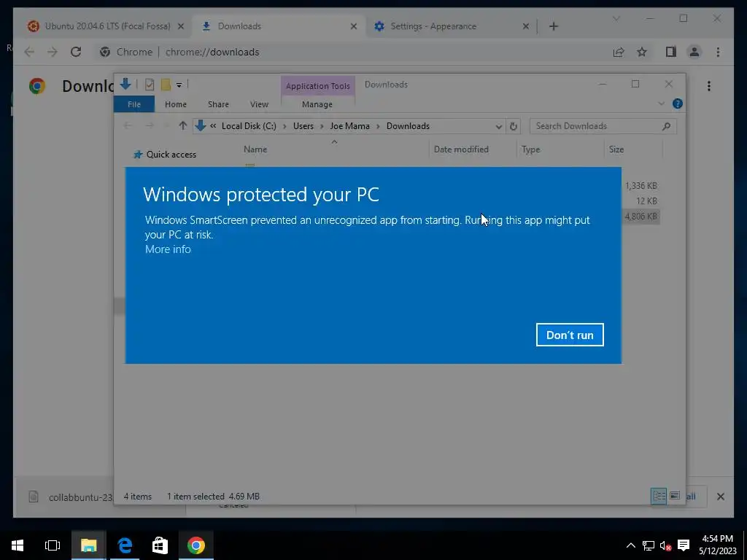Viewport: 747px width, 560px height.
Task: Sort by the Size column header
Action: coord(616,149)
